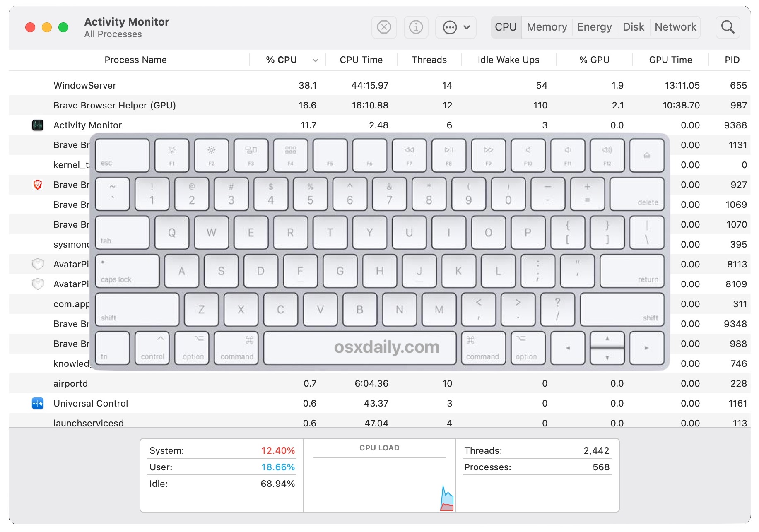The image size is (759, 532).
Task: Switch to the Memory tab
Action: pyautogui.click(x=547, y=27)
